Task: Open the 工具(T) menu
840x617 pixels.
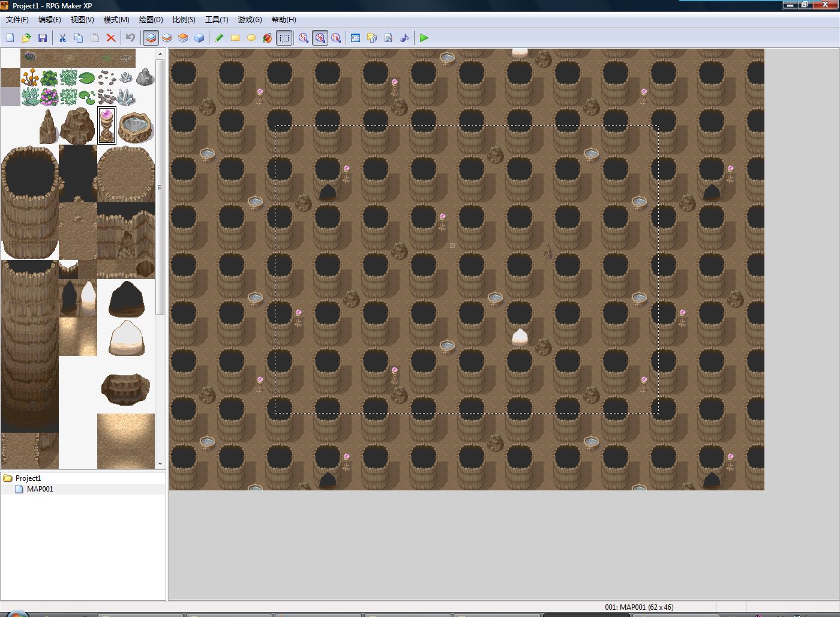Action: point(217,20)
